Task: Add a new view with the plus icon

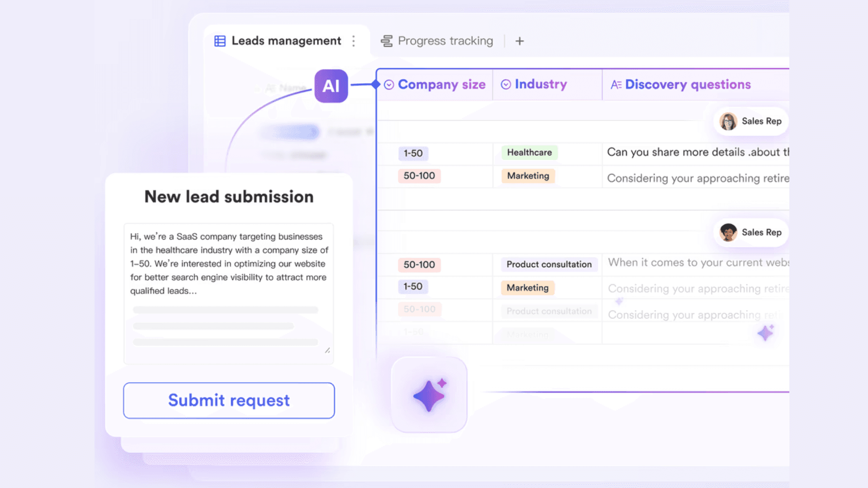Action: tap(519, 41)
